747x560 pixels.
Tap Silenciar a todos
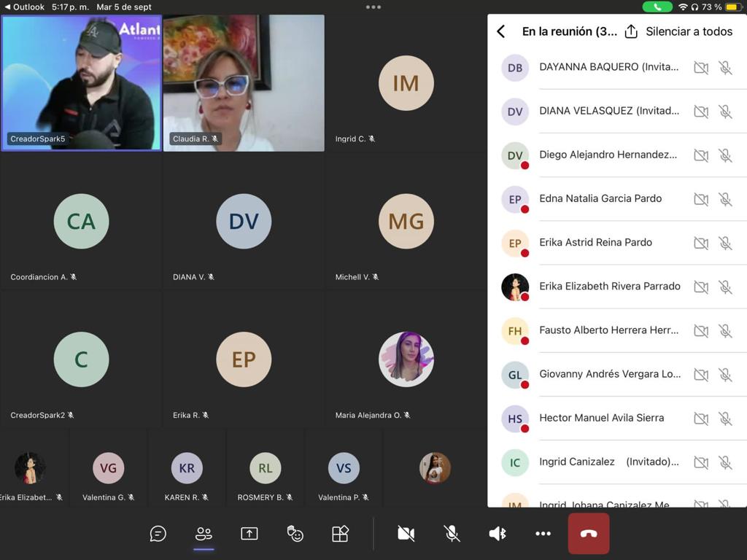click(689, 31)
